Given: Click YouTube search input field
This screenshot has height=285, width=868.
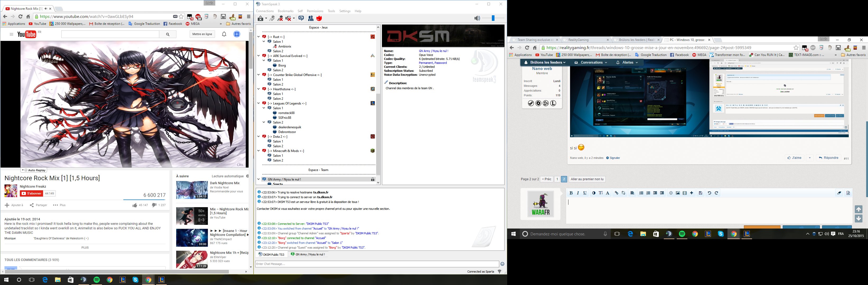Looking at the screenshot, I should coord(110,34).
